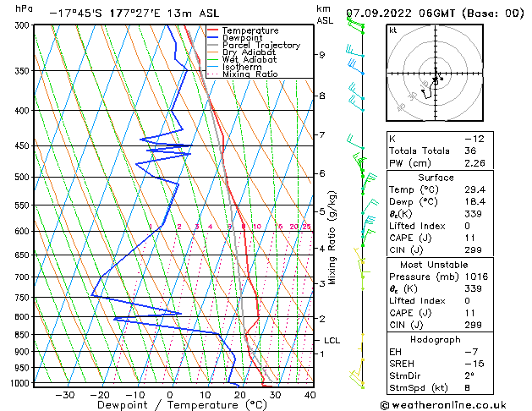This screenshot has width=532, height=411.
Task: Click the "StmDir" value 2°
Action: pyautogui.click(x=469, y=376)
